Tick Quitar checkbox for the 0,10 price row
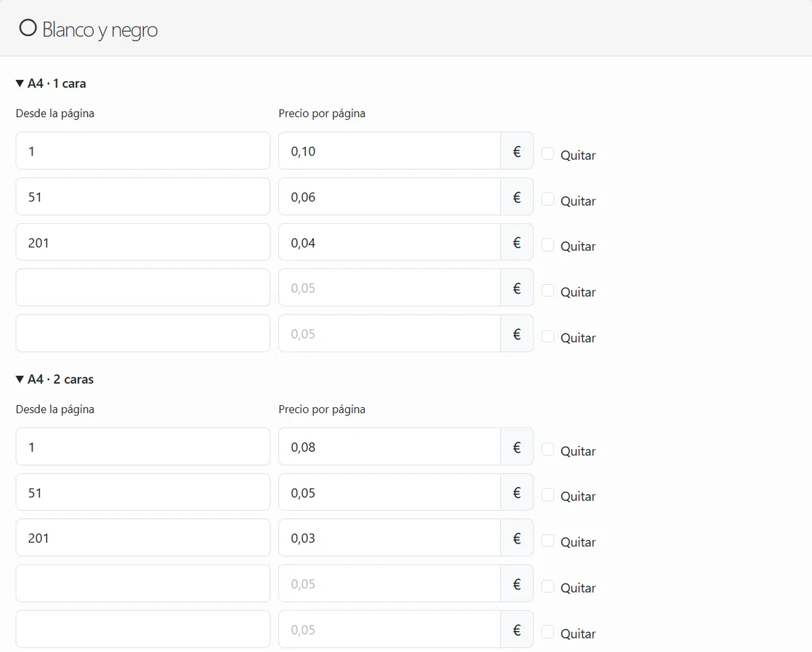 pos(548,154)
